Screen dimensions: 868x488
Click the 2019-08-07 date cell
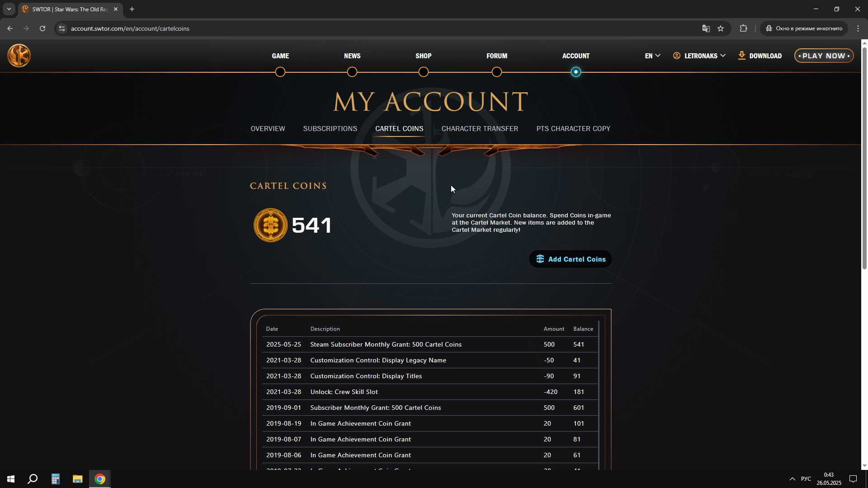(283, 439)
